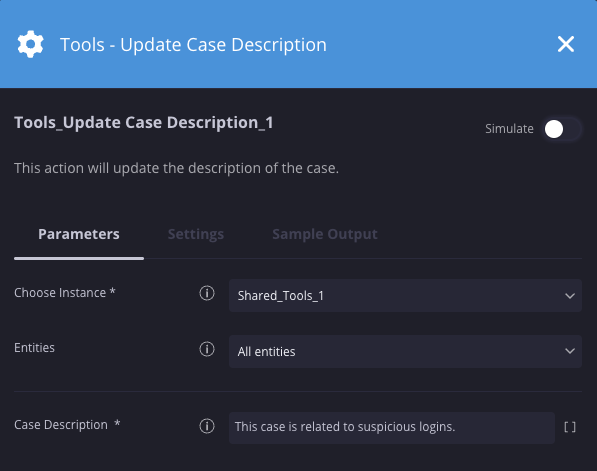Switch to the Settings tab
This screenshot has height=471, width=597.
(196, 234)
